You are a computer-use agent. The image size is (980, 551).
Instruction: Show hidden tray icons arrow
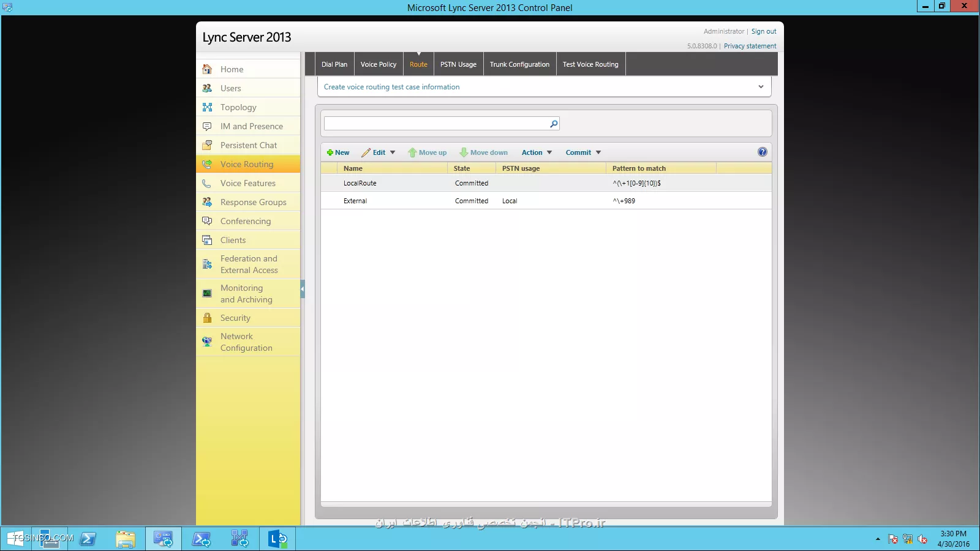click(x=878, y=539)
